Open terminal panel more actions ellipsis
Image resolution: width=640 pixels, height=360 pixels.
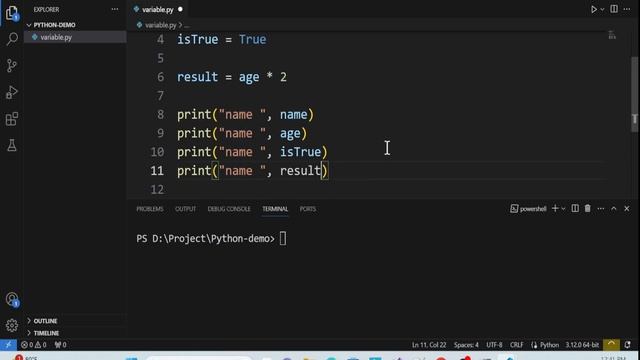tap(600, 209)
